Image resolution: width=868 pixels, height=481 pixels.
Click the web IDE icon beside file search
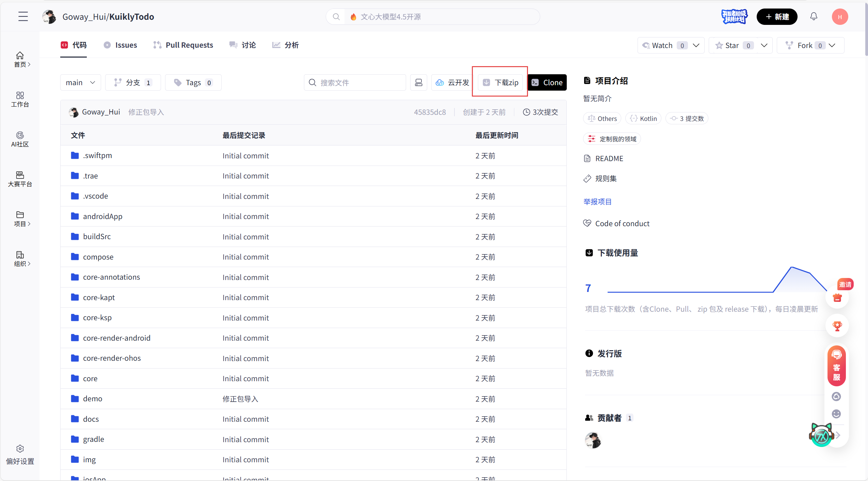coord(418,82)
